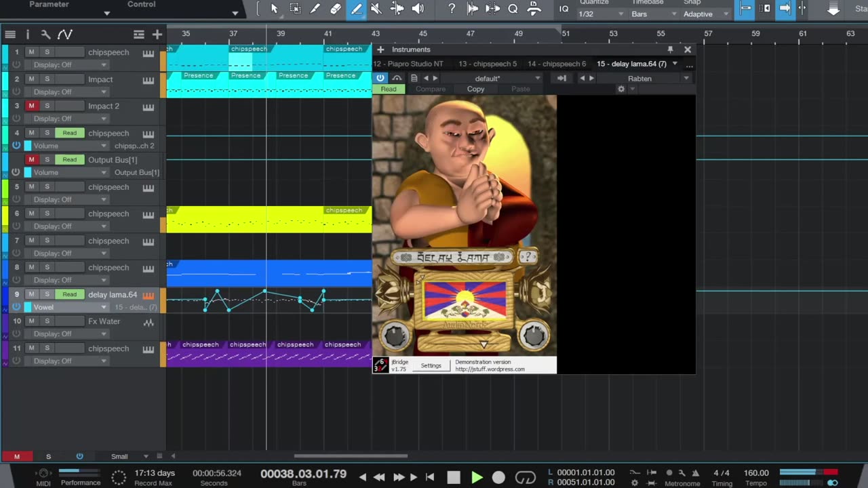Toggle global Mute button below track list
868x488 pixels.
pyautogui.click(x=17, y=456)
